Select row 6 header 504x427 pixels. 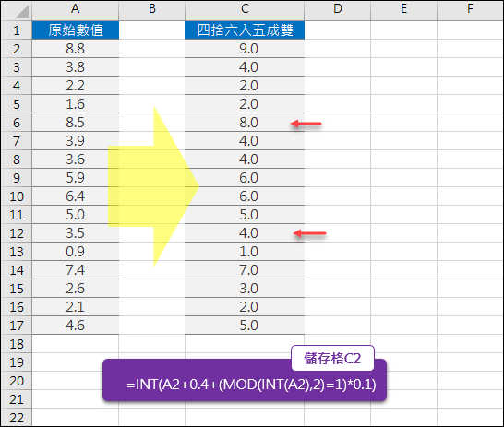(17, 123)
